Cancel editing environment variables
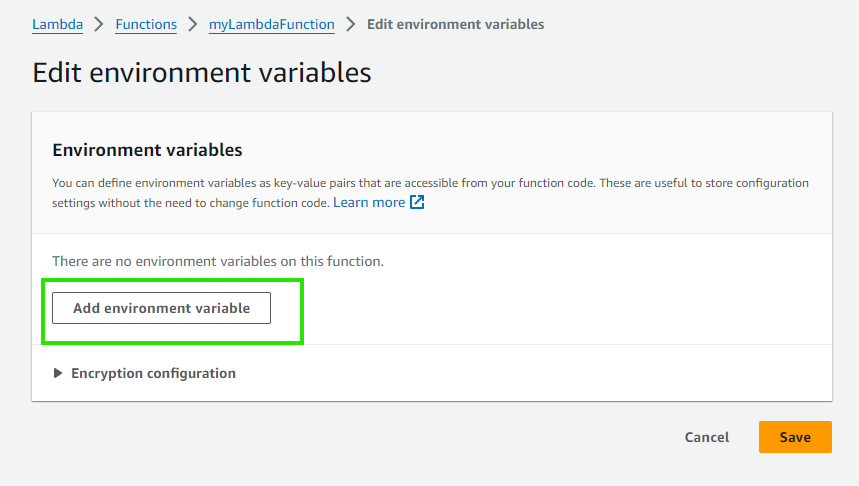This screenshot has width=859, height=486. [x=706, y=437]
